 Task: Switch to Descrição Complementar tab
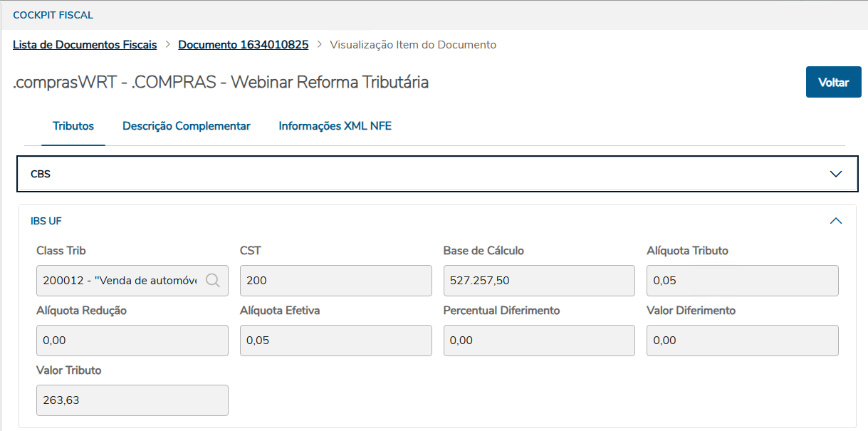click(187, 126)
